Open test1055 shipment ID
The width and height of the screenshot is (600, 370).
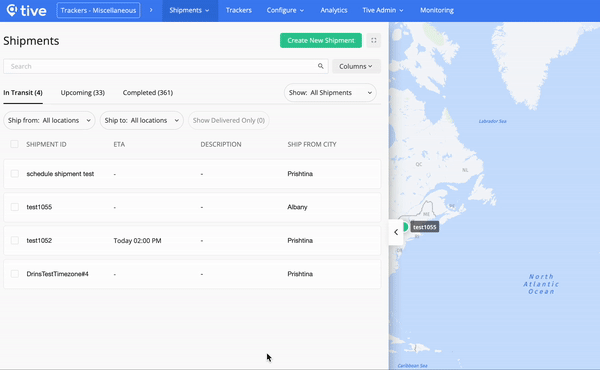coord(39,207)
